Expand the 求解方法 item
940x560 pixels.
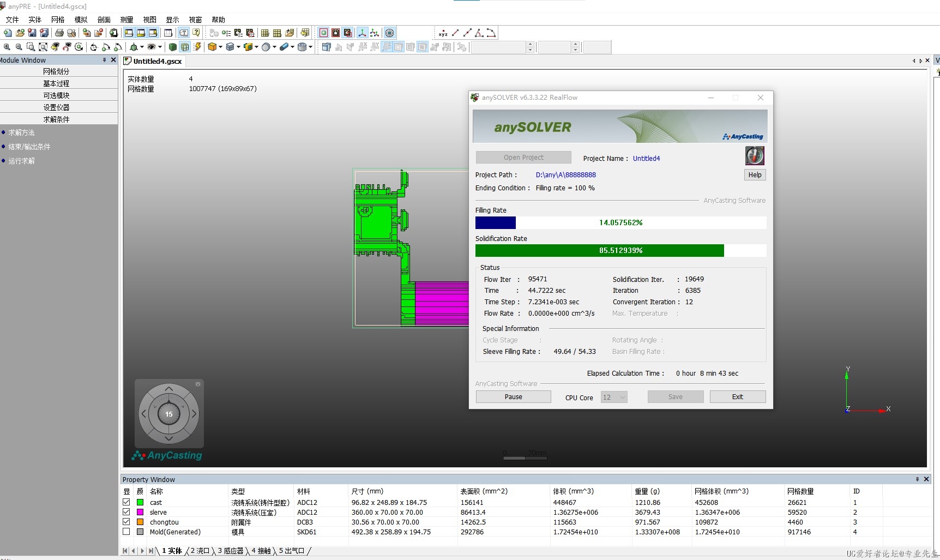pyautogui.click(x=21, y=133)
